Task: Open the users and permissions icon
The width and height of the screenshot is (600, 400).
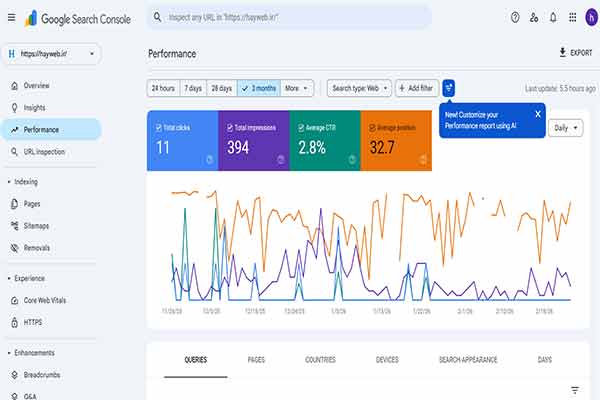Action: pyautogui.click(x=534, y=17)
